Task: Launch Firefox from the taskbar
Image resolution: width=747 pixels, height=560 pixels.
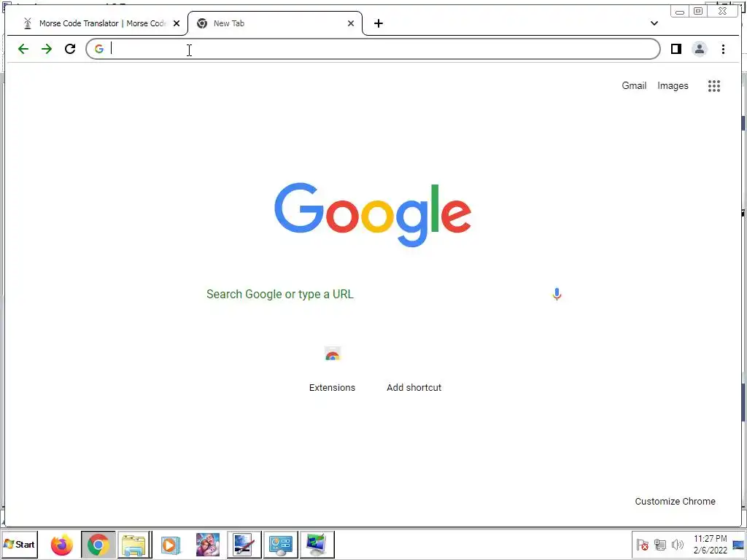Action: click(62, 545)
